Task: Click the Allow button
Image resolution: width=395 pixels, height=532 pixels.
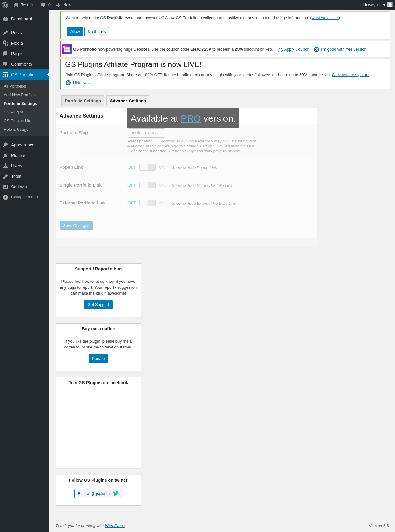Action: (x=75, y=32)
